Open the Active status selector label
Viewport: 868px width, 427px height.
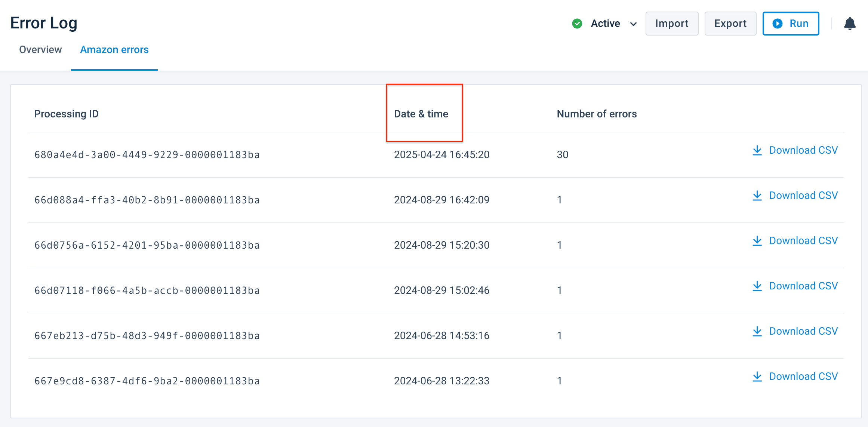[x=605, y=24]
